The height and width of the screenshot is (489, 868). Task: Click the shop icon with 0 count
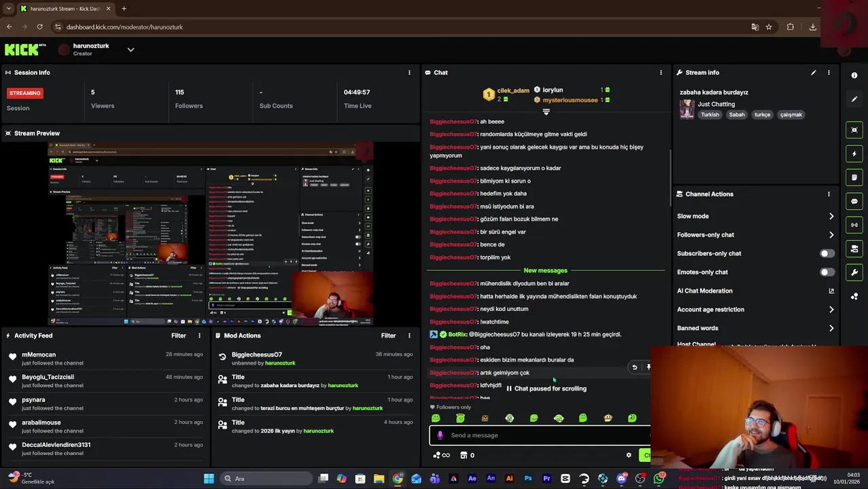click(x=467, y=455)
